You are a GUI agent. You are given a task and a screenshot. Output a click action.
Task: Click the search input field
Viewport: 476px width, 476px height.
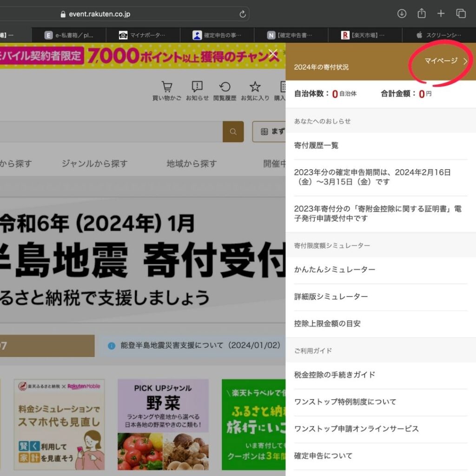[111, 132]
